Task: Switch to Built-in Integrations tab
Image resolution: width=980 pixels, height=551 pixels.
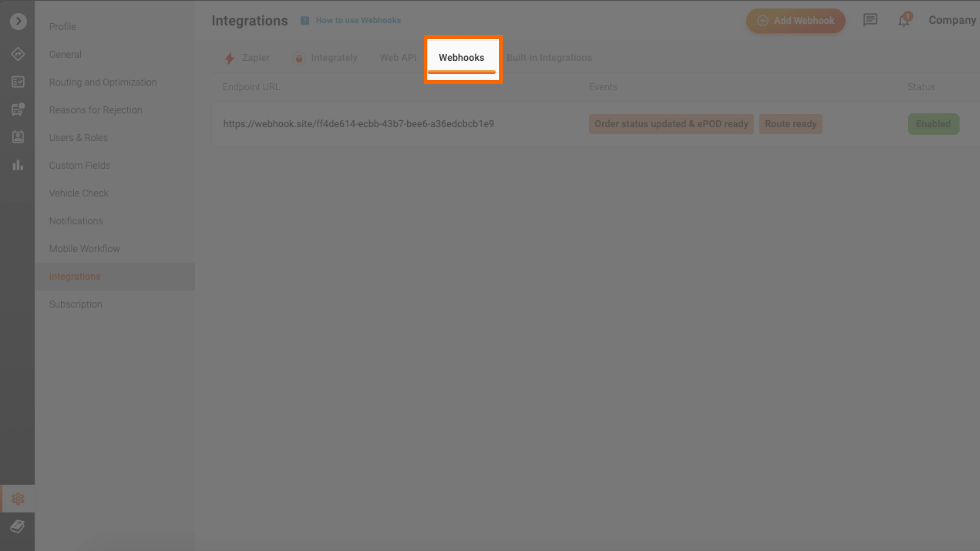Action: tap(549, 58)
